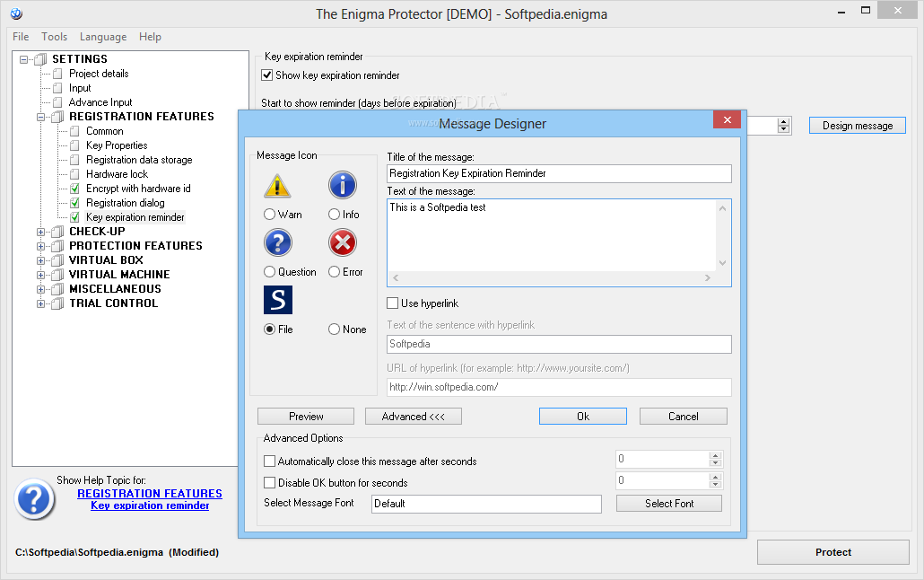Expand the PROTECTION FEATURES node
The width and height of the screenshot is (924, 580).
click(40, 246)
